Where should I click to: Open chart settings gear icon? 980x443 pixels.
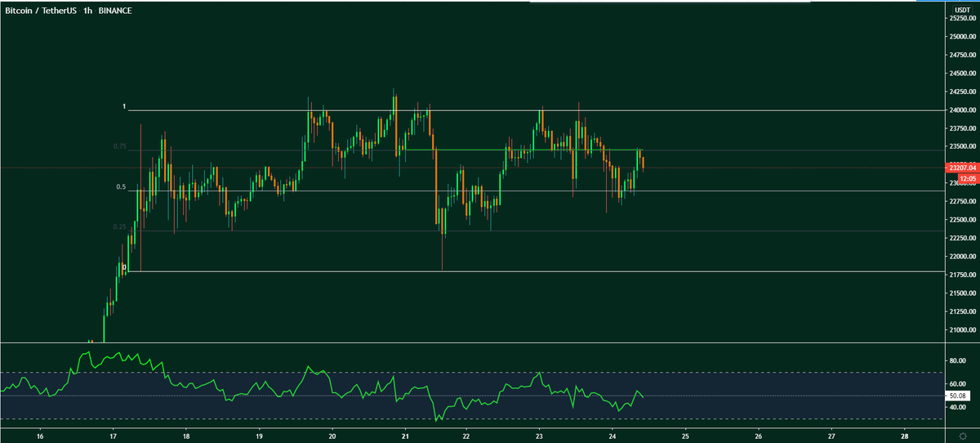pyautogui.click(x=963, y=436)
